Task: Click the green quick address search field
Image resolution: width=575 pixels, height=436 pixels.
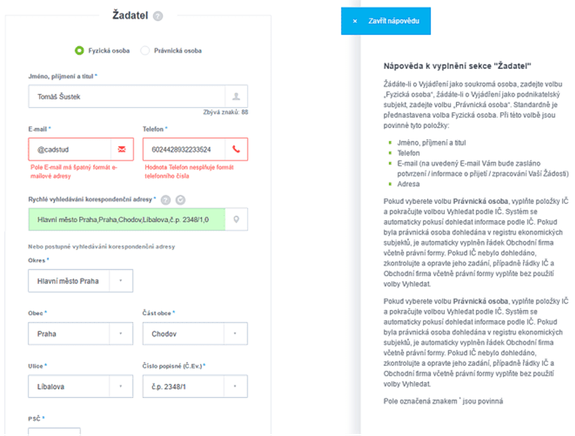Action: [x=127, y=219]
